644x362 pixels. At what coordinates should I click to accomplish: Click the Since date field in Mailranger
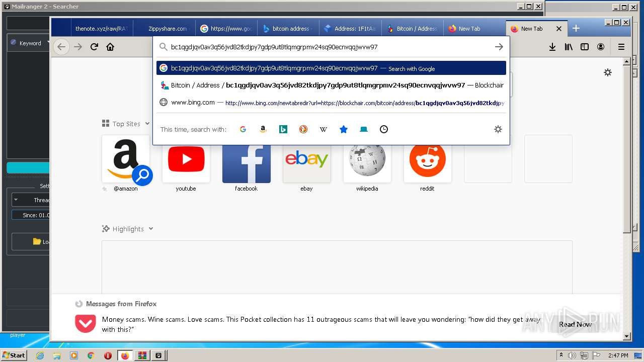point(31,215)
